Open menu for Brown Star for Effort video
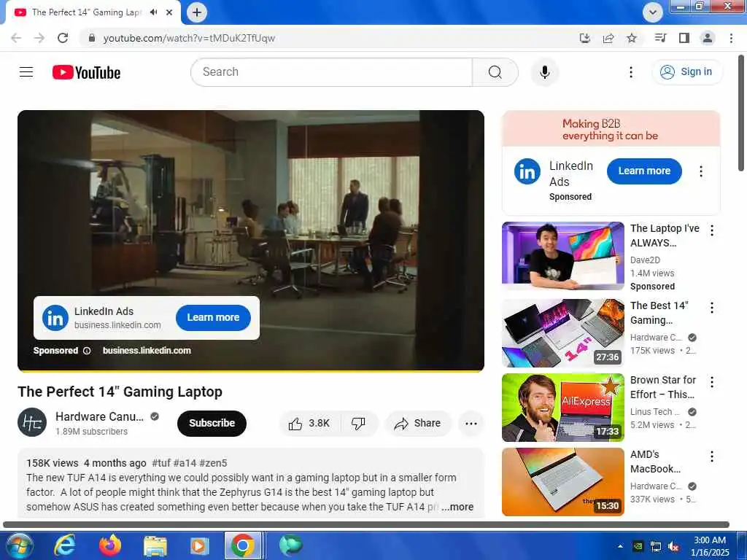This screenshot has width=747, height=560. [x=712, y=382]
